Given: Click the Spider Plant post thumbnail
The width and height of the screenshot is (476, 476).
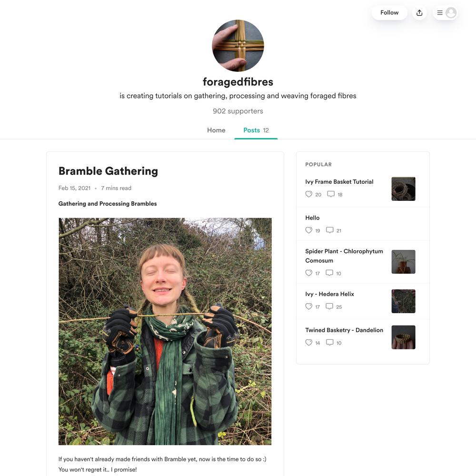Looking at the screenshot, I should coord(403,262).
